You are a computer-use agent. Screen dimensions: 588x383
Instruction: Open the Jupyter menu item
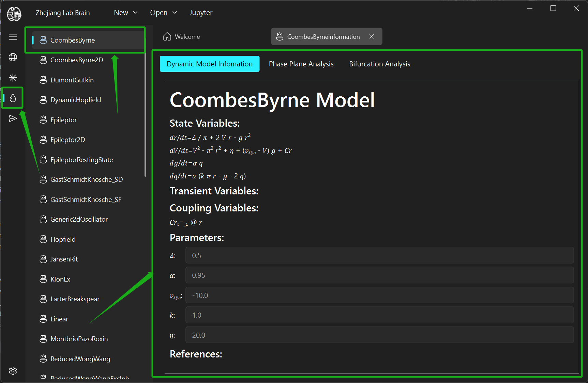(201, 13)
